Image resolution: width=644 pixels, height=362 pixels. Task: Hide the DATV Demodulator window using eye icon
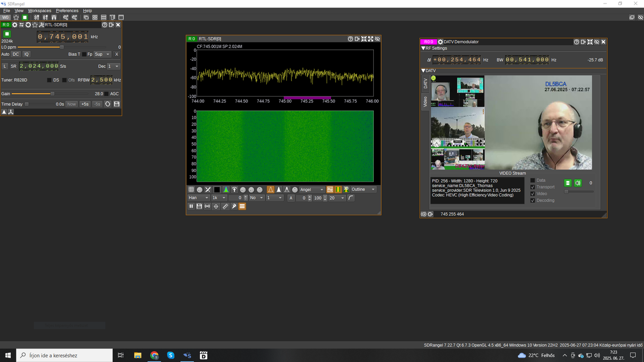pos(597,42)
